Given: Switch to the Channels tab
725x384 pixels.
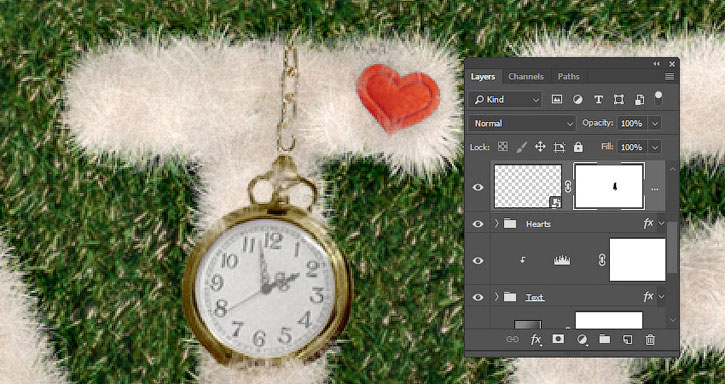Looking at the screenshot, I should 526,77.
